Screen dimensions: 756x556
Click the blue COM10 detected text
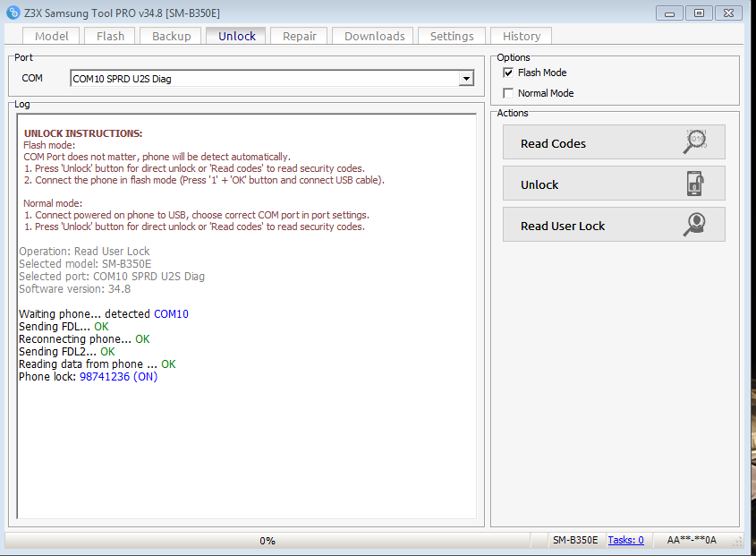(171, 313)
